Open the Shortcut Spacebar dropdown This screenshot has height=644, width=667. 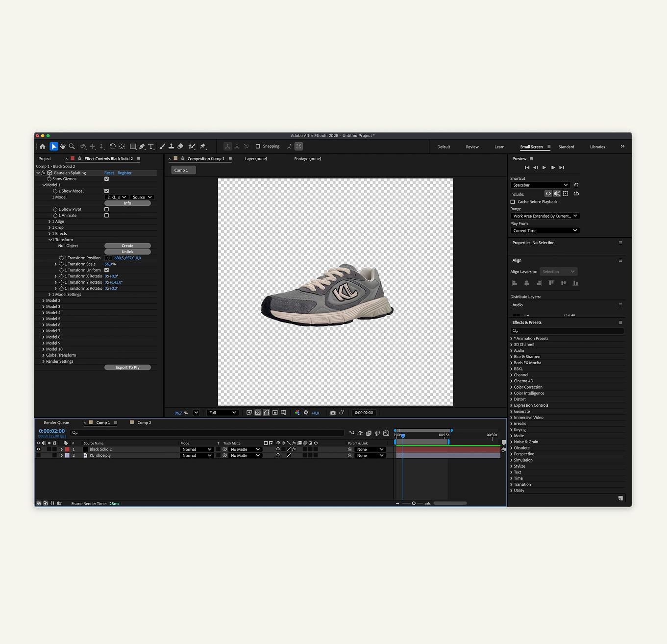(540, 185)
